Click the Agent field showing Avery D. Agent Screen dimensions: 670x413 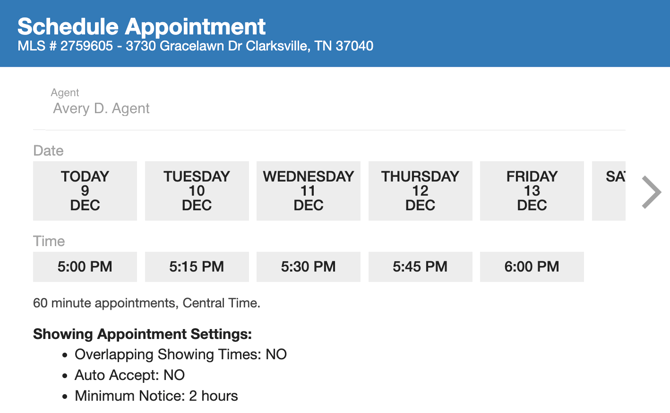coord(101,108)
